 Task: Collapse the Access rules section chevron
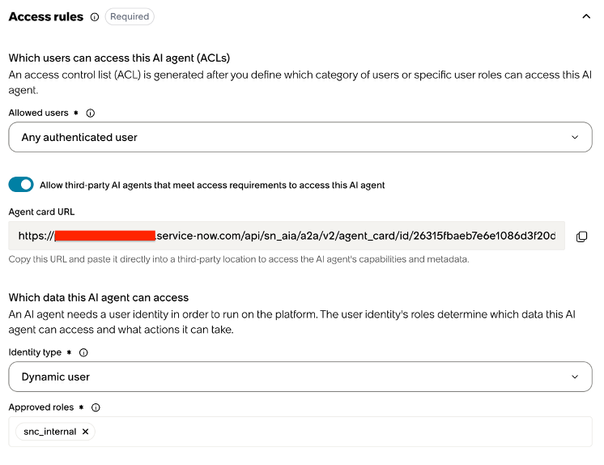[x=586, y=16]
